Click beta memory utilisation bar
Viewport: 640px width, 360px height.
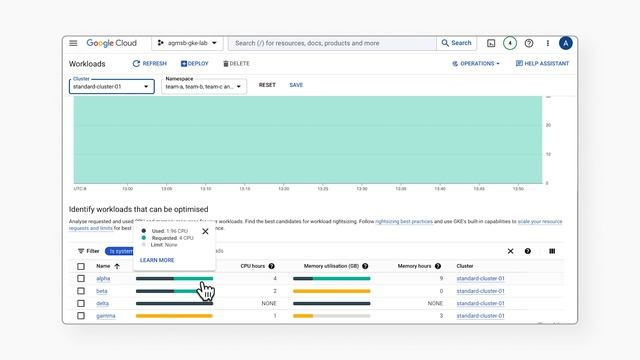pyautogui.click(x=331, y=291)
